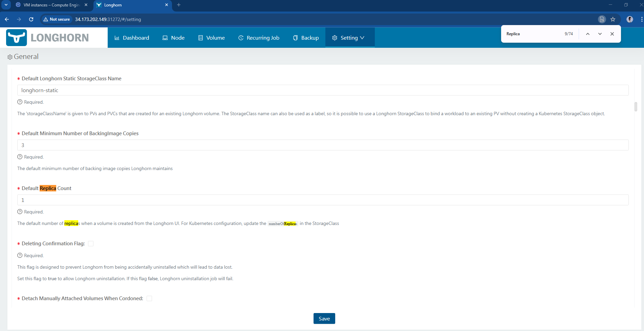Image resolution: width=644 pixels, height=331 pixels.
Task: Go to next find-in-page match
Action: (x=600, y=34)
